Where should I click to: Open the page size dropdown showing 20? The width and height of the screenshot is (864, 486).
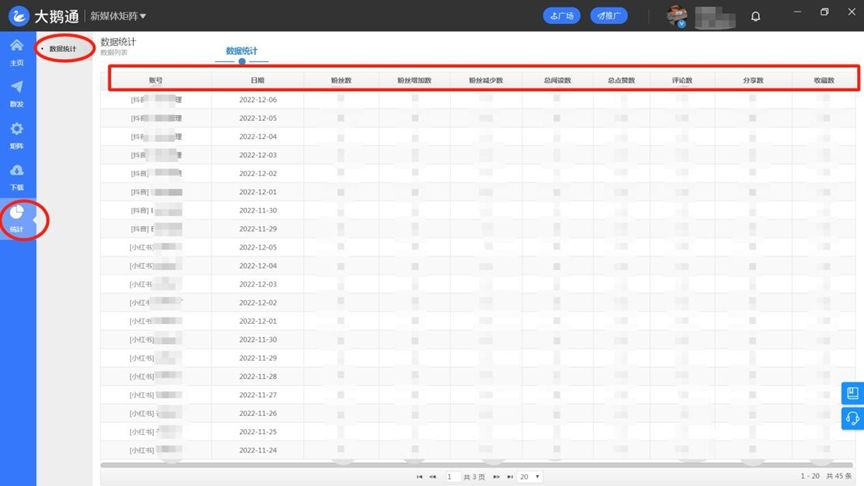point(530,477)
